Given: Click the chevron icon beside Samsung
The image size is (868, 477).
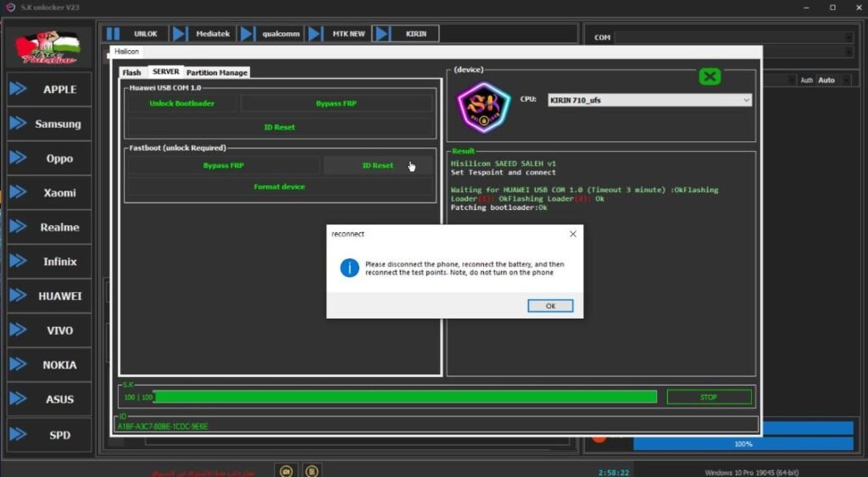Looking at the screenshot, I should click(x=19, y=124).
